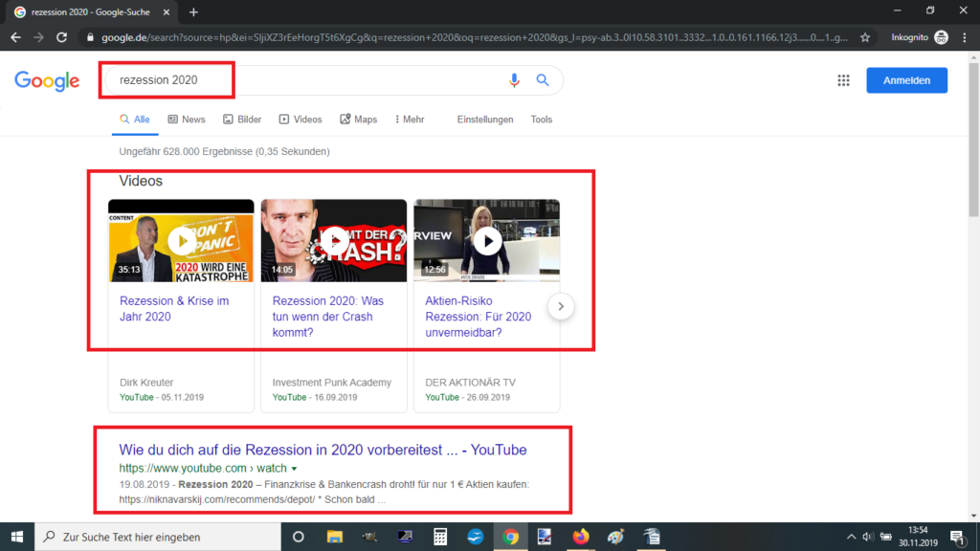Screen dimensions: 980x551
Task: Play the Dirk Kreuter video
Action: (181, 241)
